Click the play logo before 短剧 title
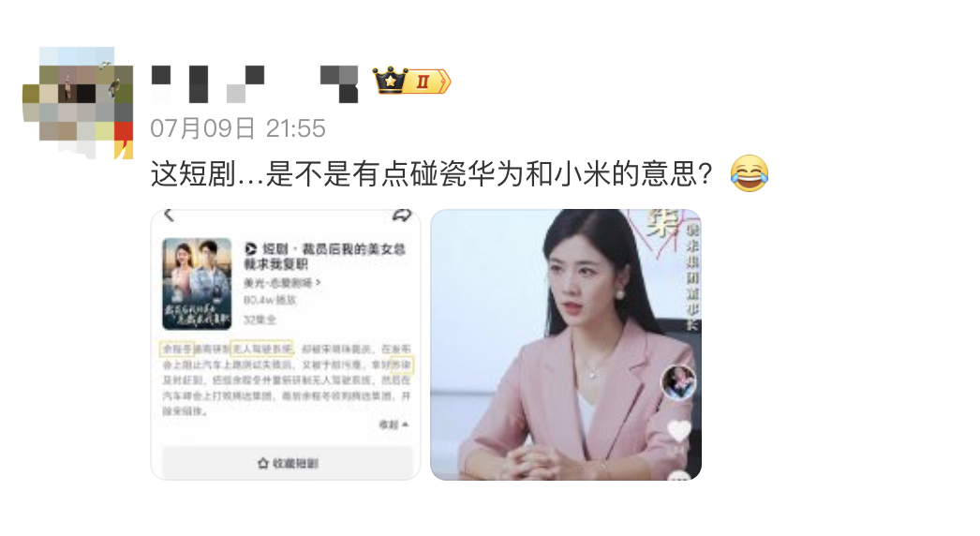 (x=251, y=249)
